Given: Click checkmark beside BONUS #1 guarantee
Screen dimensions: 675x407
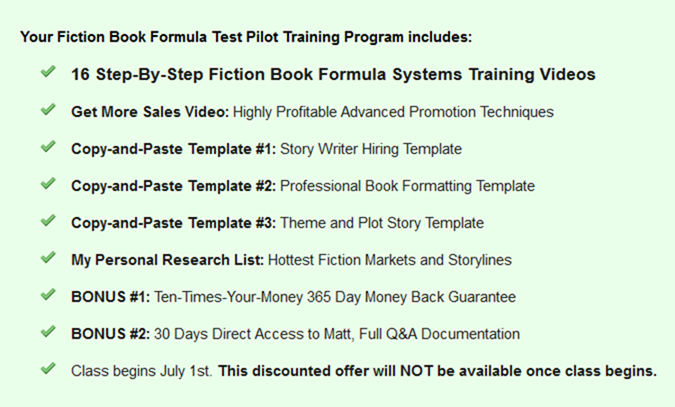Looking at the screenshot, I should coord(47,295).
